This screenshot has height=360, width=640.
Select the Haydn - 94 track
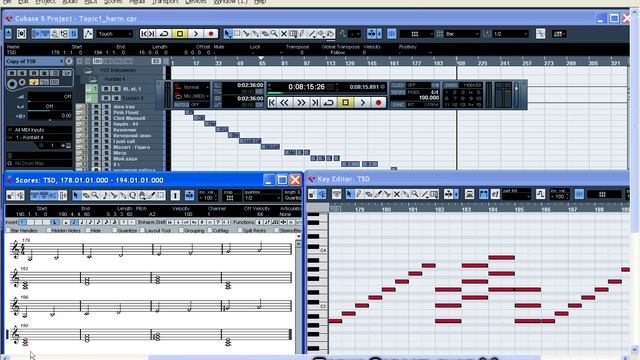tap(126, 124)
